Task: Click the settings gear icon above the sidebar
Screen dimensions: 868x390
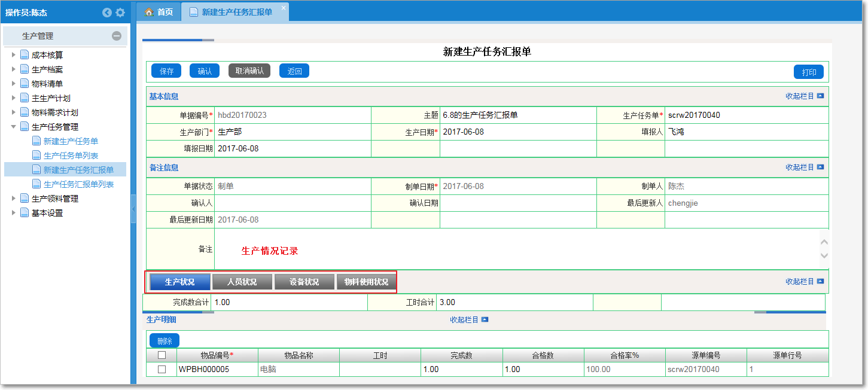Action: 120,12
